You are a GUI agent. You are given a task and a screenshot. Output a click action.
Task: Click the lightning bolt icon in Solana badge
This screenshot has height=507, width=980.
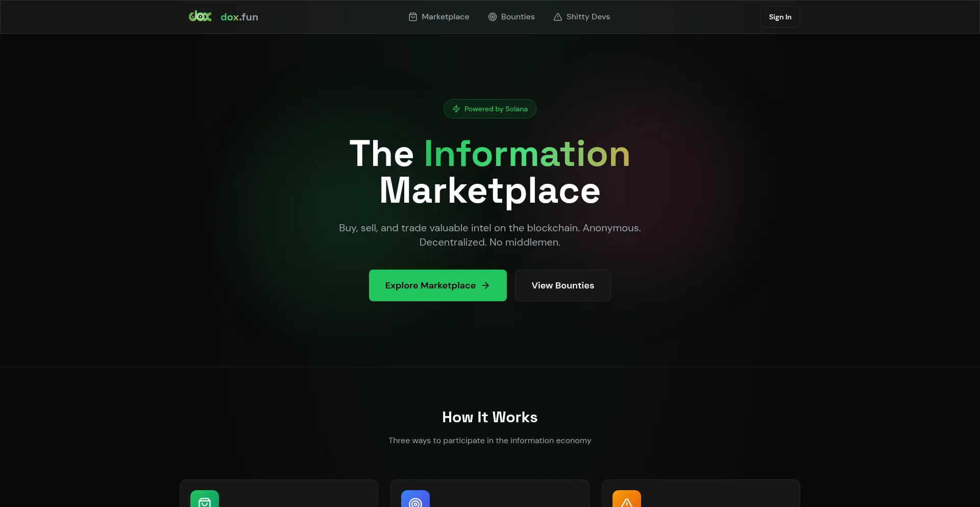(456, 109)
